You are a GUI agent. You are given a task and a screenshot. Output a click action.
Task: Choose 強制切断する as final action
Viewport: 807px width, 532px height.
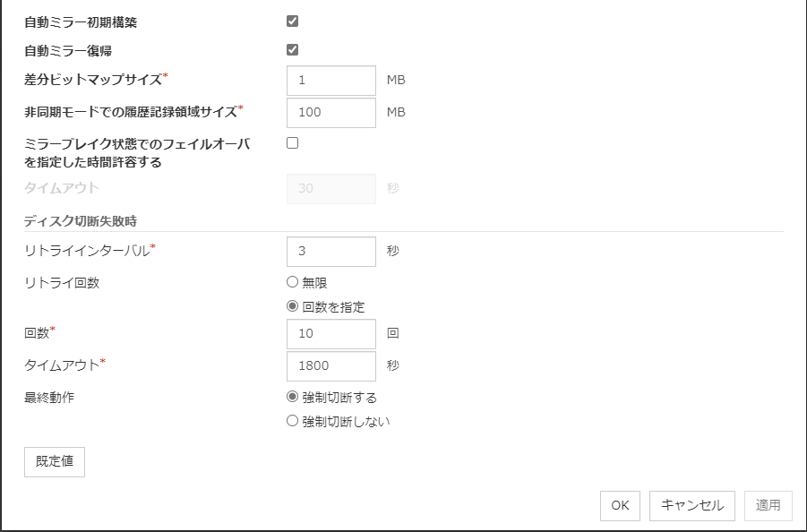pos(292,397)
